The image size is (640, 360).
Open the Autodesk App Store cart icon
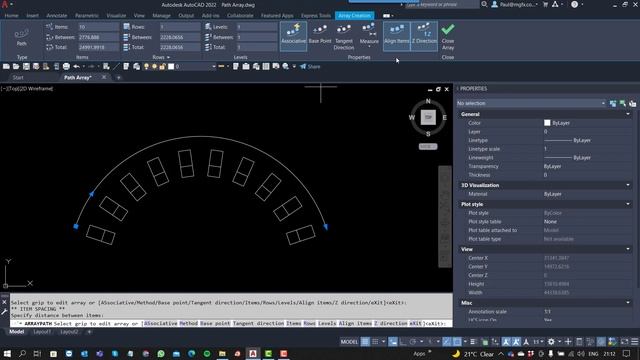pyautogui.click(x=545, y=4)
